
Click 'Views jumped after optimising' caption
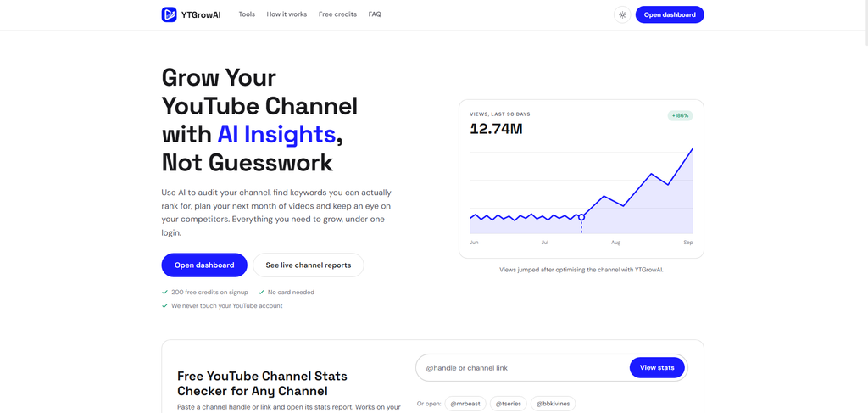coord(581,270)
